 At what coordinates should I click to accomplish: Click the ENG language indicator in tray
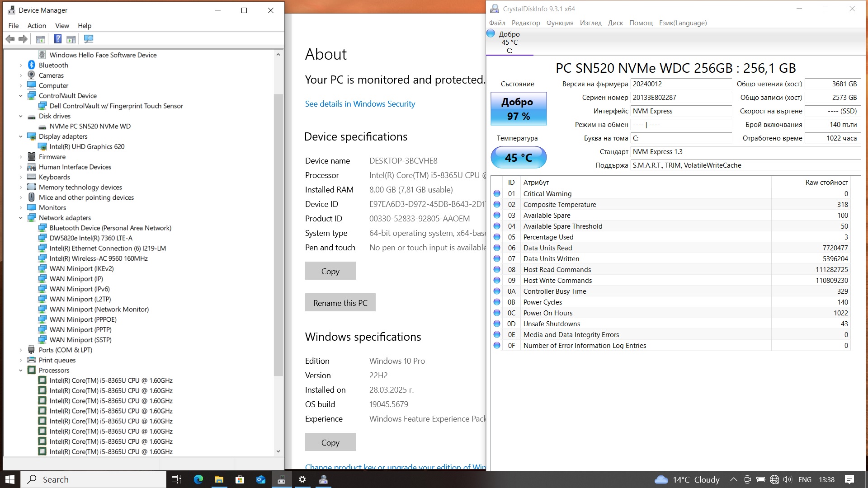tap(805, 479)
